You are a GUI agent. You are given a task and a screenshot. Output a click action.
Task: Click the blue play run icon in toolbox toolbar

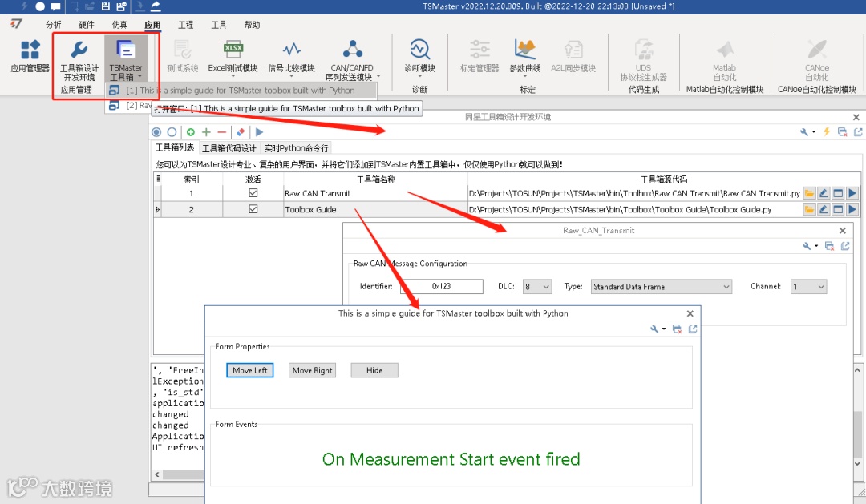[259, 132]
